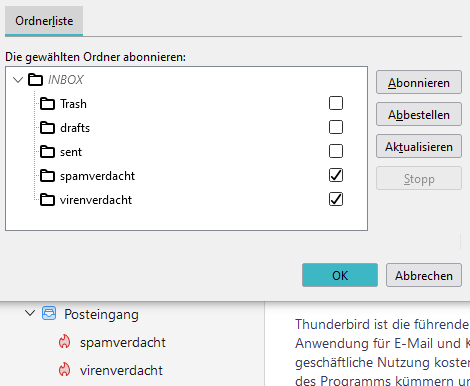Click the Abonnieren button
Viewport: 470px width, 386px height.
point(419,82)
